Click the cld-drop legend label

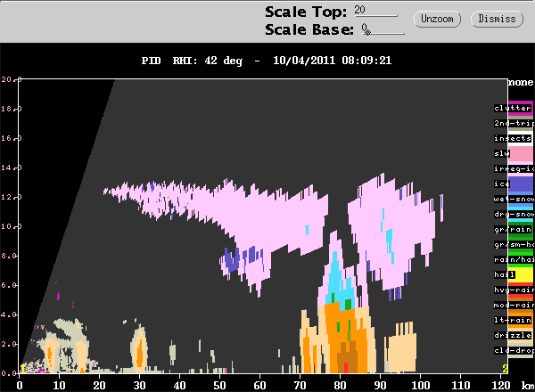click(514, 350)
